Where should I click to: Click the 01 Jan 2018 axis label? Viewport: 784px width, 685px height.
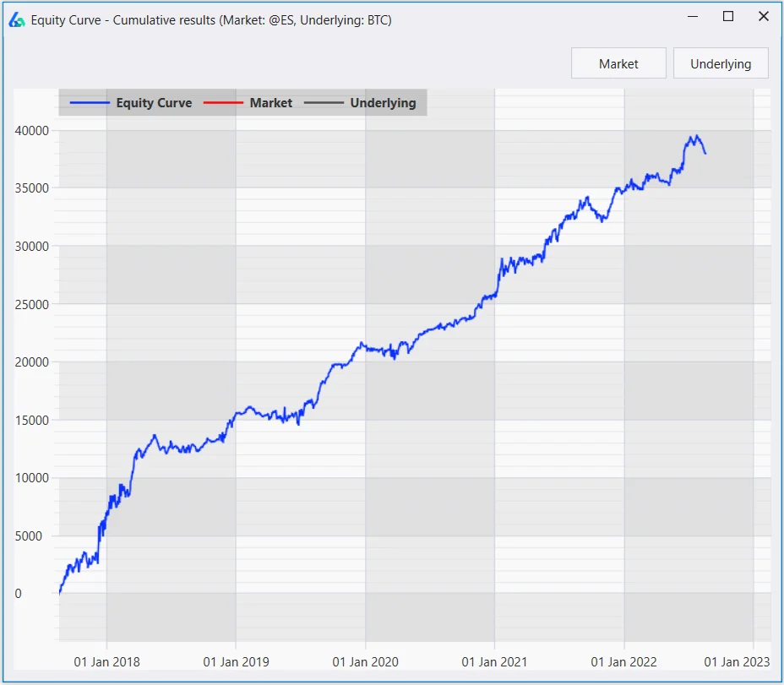pos(107,662)
